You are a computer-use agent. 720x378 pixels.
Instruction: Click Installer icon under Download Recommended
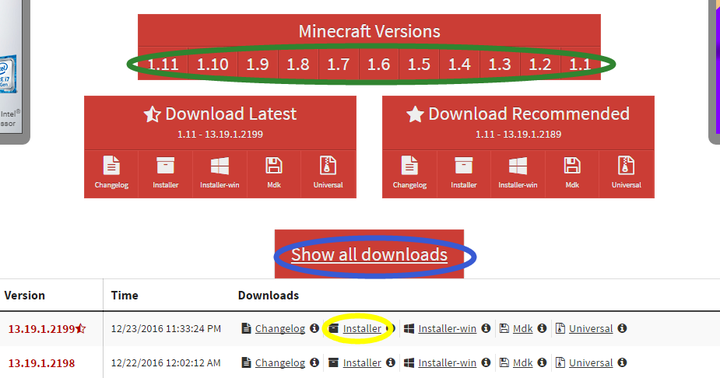coord(464,166)
